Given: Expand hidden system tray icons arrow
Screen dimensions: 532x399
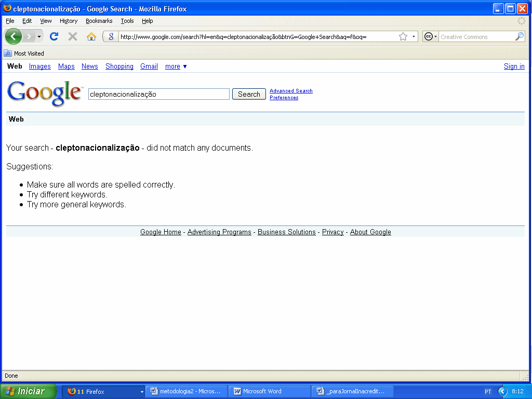Looking at the screenshot, I should [502, 392].
